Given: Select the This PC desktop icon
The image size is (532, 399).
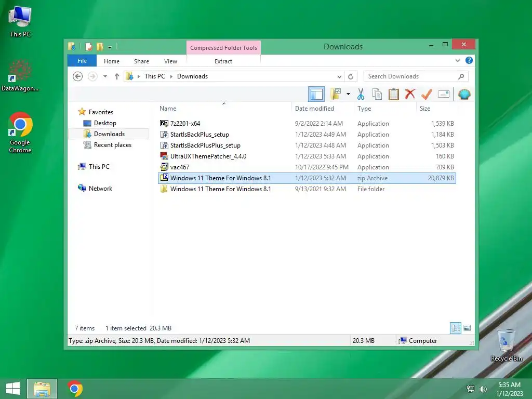Looking at the screenshot, I should point(20,22).
